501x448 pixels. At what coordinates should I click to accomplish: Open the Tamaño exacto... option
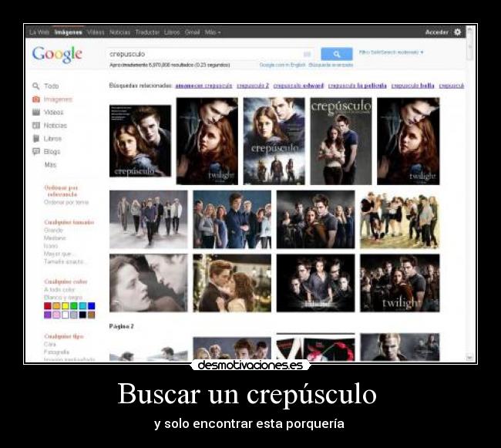tap(66, 261)
